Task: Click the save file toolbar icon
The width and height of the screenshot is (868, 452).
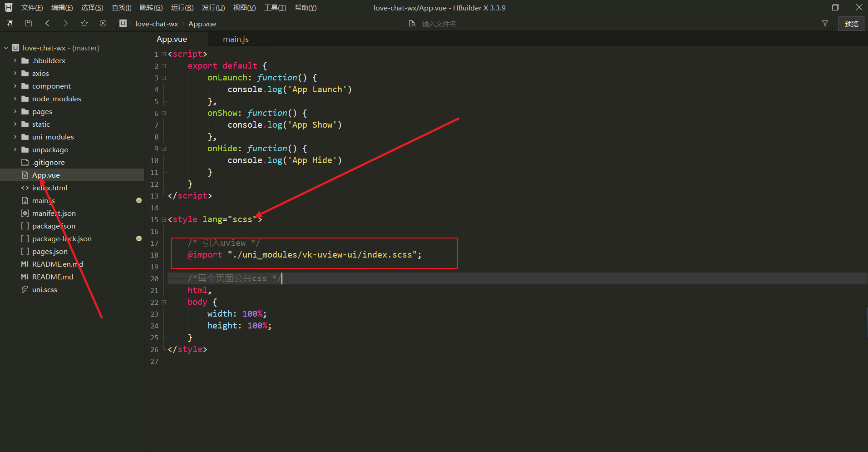Action: [29, 23]
